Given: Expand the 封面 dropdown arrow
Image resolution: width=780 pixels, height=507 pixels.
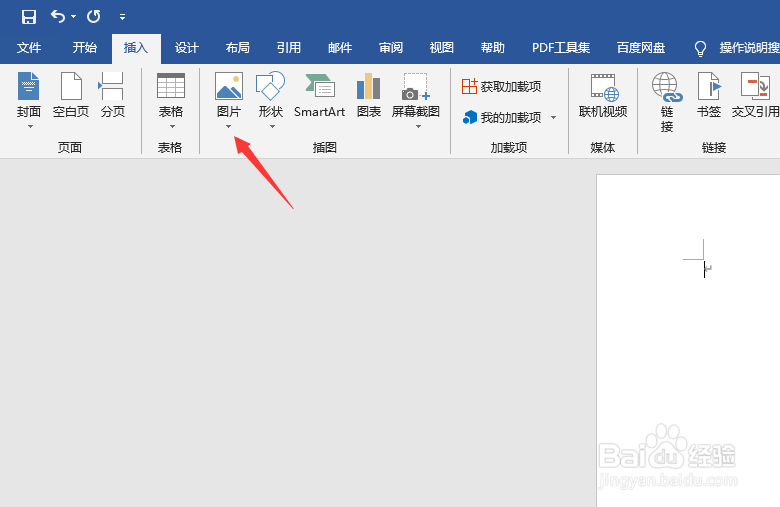Looking at the screenshot, I should [x=30, y=126].
